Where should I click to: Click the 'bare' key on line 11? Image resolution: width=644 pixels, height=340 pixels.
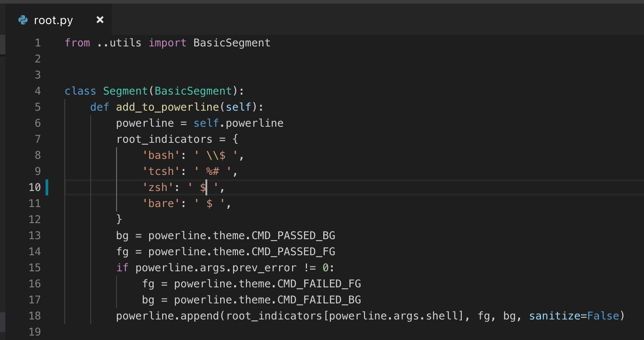pos(161,203)
